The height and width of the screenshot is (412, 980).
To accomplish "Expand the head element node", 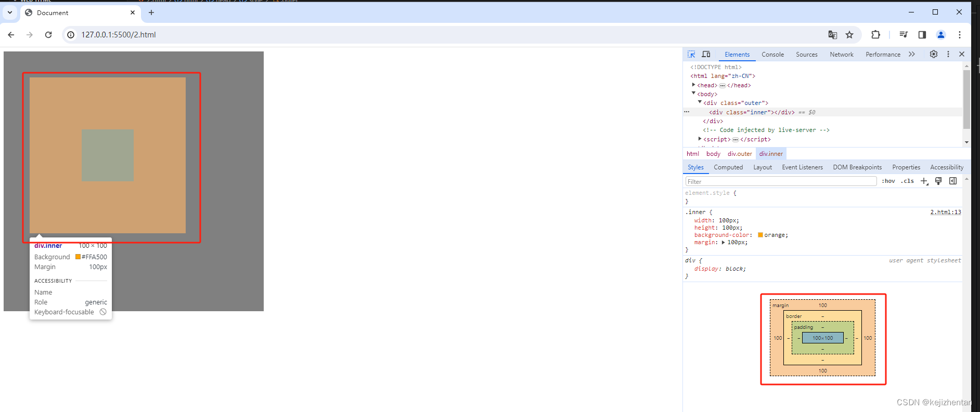I will click(693, 85).
